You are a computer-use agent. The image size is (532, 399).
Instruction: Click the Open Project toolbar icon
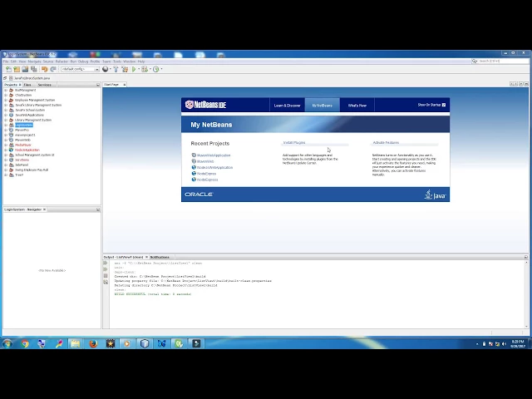(25, 69)
